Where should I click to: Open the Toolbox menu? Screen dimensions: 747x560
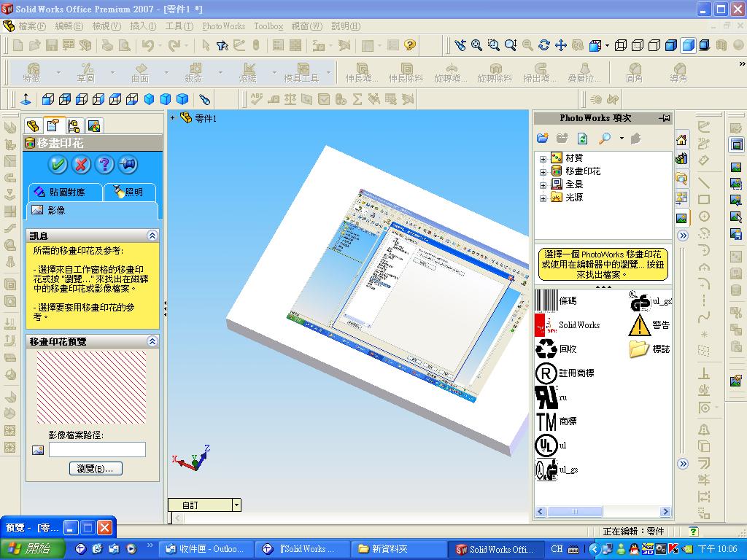click(x=268, y=26)
